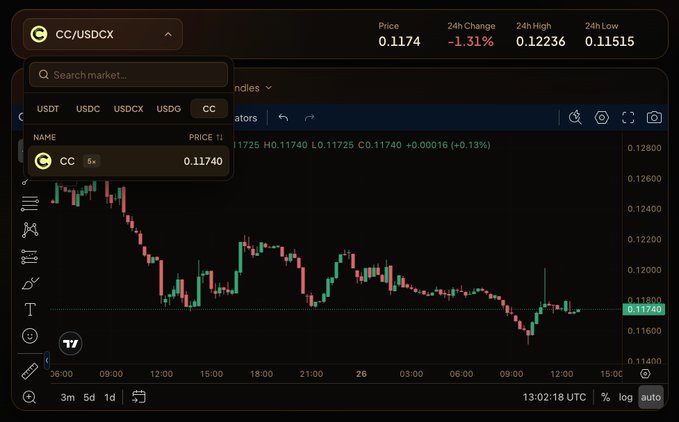Select the XABCD pattern tool
Image resolution: width=679 pixels, height=422 pixels.
click(29, 230)
